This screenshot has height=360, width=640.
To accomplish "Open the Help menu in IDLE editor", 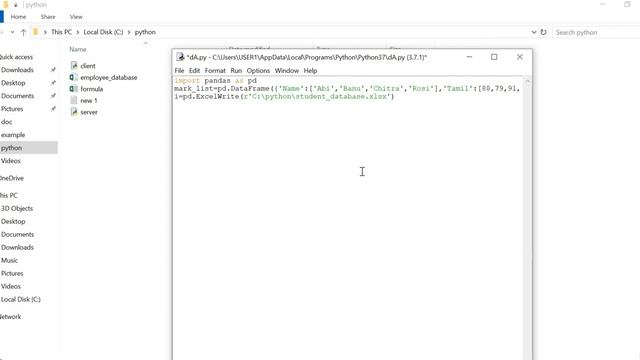I will point(310,71).
